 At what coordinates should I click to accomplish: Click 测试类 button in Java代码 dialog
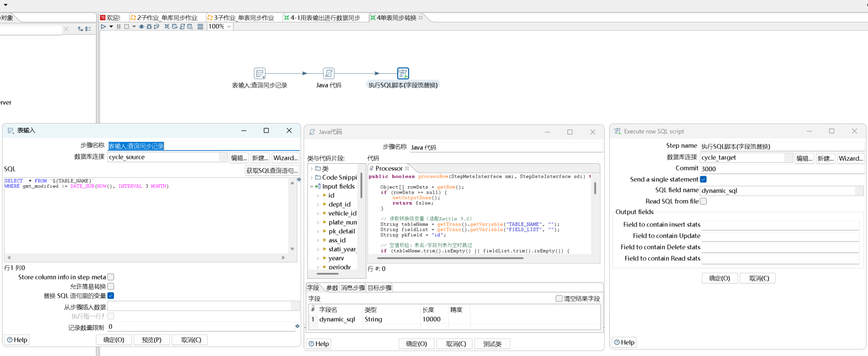point(492,344)
